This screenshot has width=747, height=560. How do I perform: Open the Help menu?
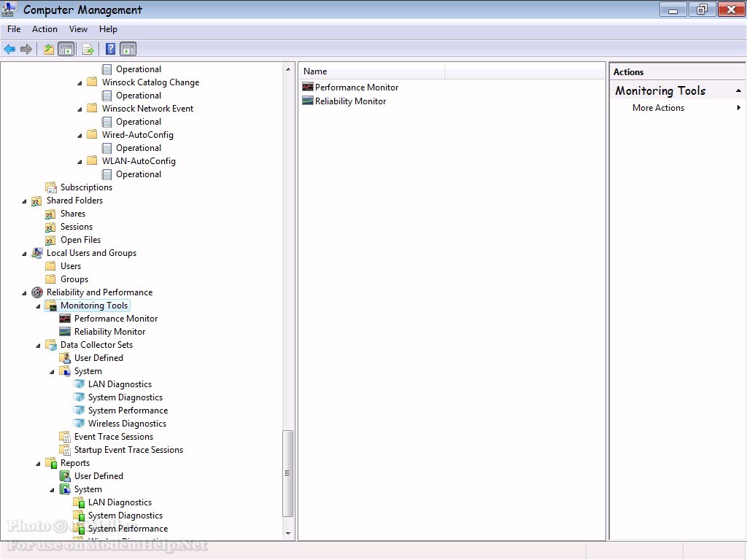[x=108, y=29]
